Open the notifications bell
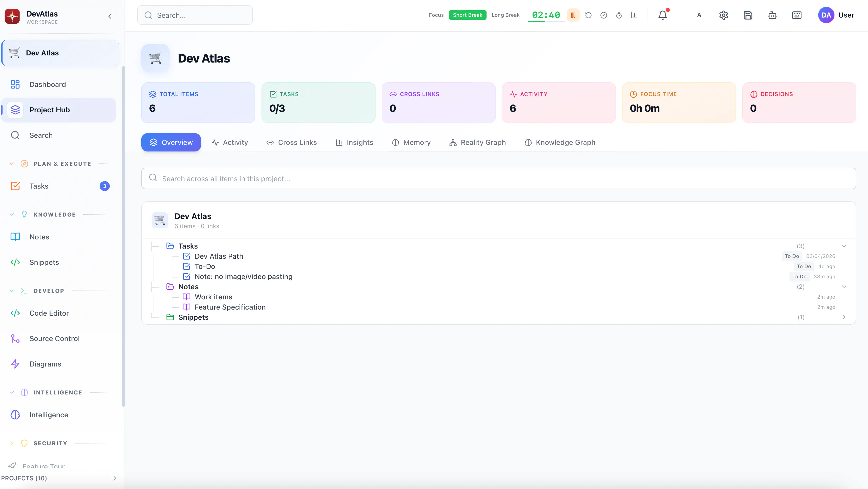 (x=662, y=15)
